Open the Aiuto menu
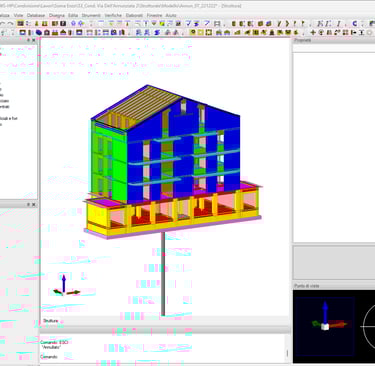This screenshot has height=366, width=375. tap(171, 15)
